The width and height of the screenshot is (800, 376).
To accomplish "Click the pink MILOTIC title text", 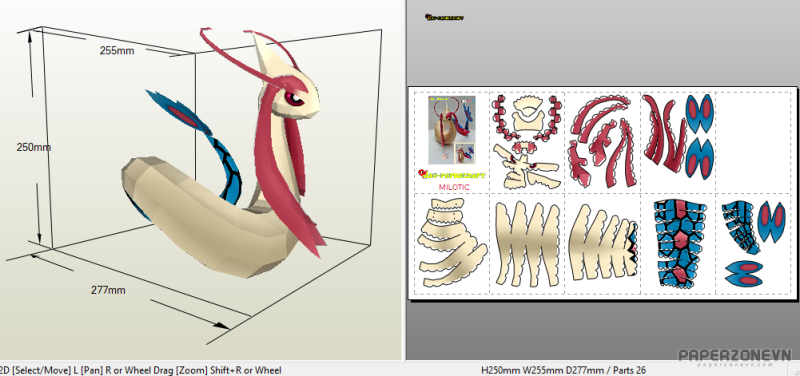I will [454, 187].
